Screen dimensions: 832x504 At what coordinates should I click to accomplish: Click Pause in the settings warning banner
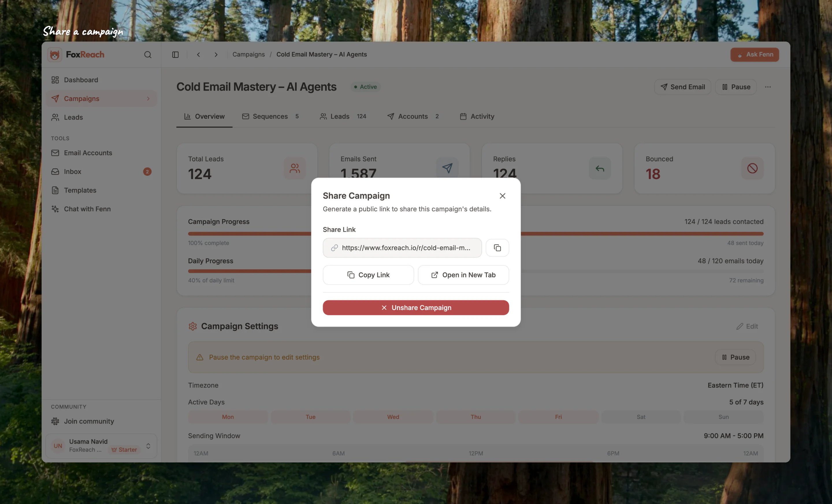click(x=736, y=357)
